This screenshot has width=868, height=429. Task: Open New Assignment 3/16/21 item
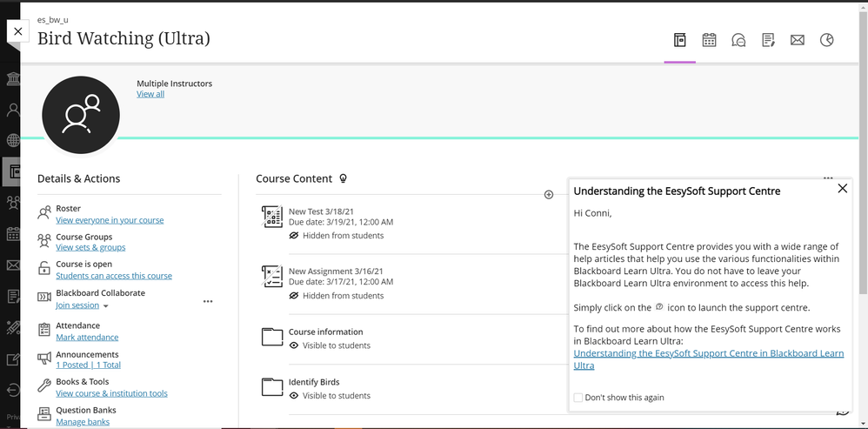(336, 271)
